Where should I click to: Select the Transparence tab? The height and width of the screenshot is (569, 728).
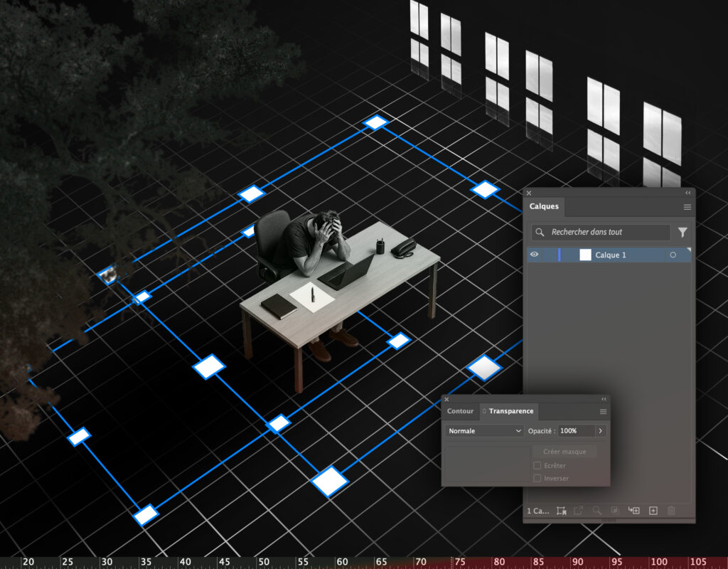(x=510, y=411)
